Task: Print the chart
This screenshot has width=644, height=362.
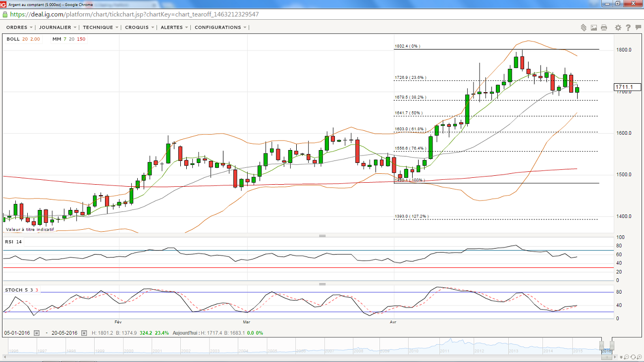Action: (x=604, y=28)
